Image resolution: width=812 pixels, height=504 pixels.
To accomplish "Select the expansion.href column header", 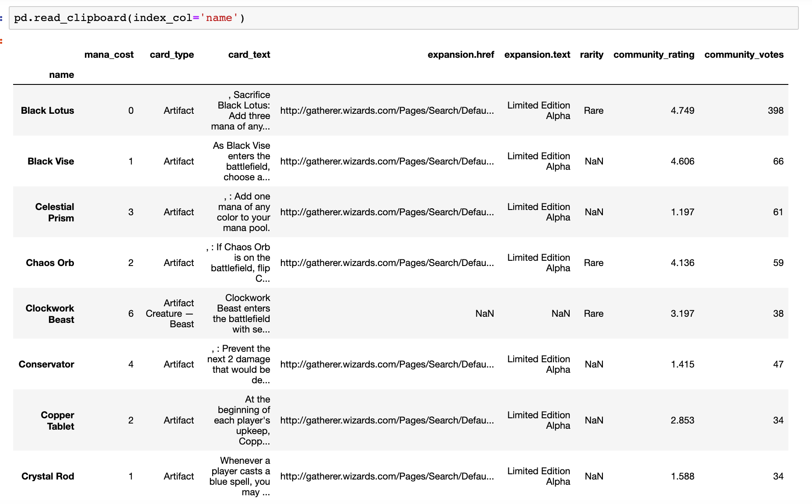I will pyautogui.click(x=461, y=55).
